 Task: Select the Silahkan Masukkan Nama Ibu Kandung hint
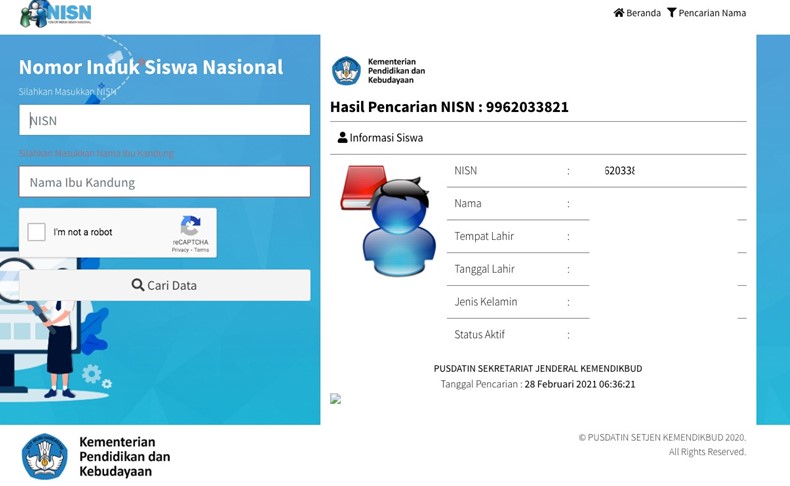(96, 153)
